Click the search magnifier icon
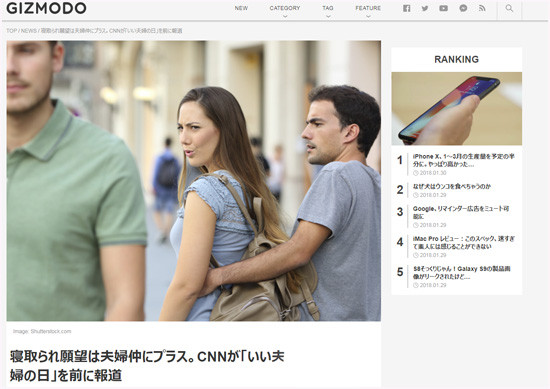This screenshot has height=389, width=550. click(x=509, y=8)
